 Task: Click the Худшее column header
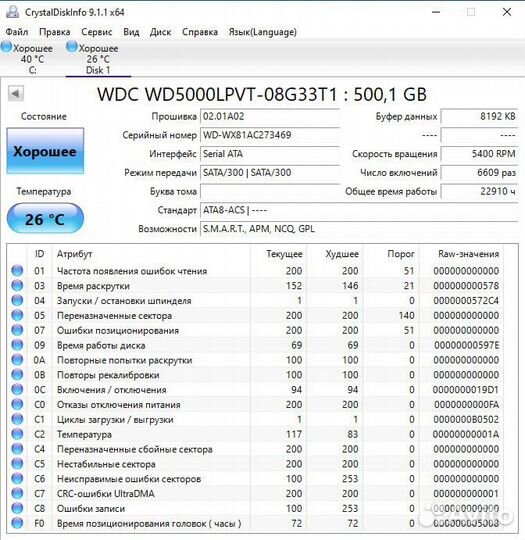[335, 254]
